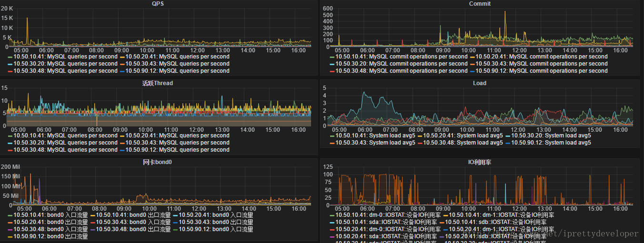The height and width of the screenshot is (243, 644).
Task: Toggle 10.50.30.20 series in 活跃Thread legend
Action: (x=62, y=142)
